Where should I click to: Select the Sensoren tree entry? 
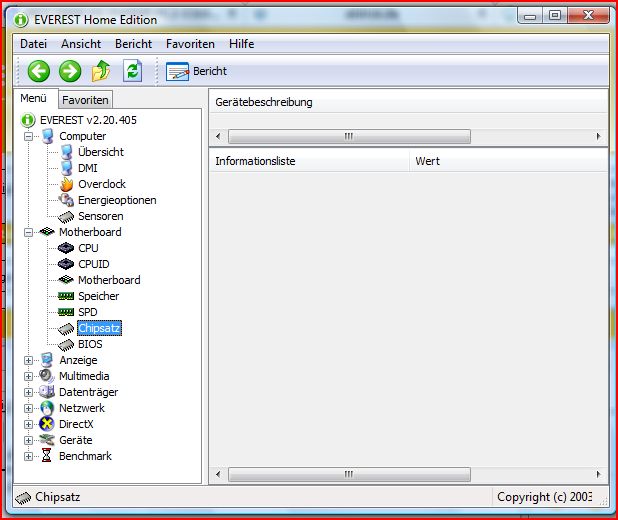point(101,216)
